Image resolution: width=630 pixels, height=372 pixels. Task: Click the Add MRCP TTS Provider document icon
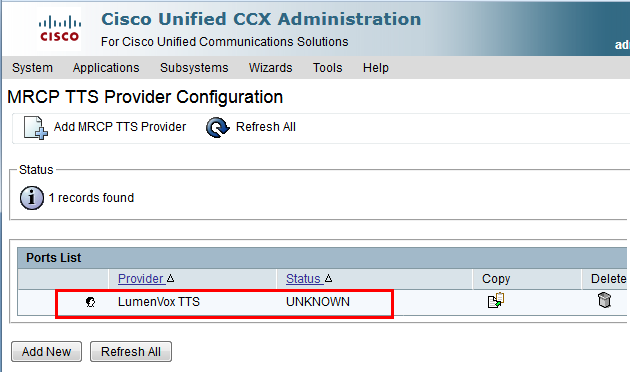coord(35,128)
